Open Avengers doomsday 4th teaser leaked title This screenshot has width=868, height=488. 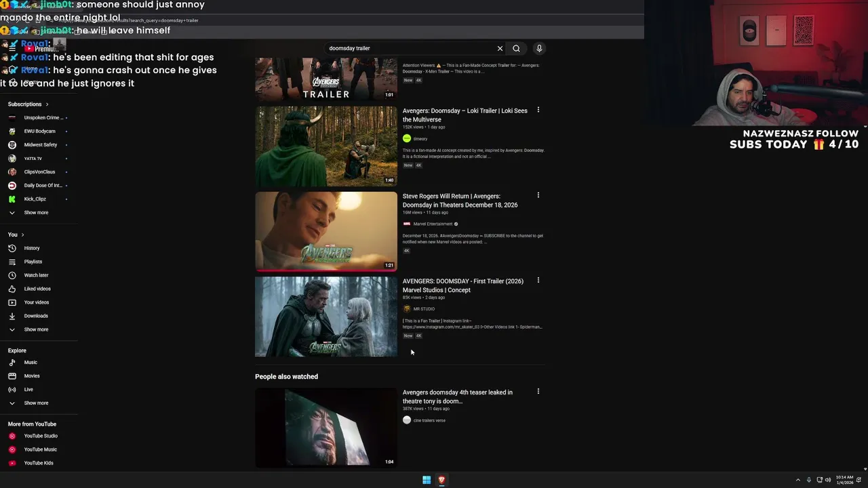(x=458, y=396)
